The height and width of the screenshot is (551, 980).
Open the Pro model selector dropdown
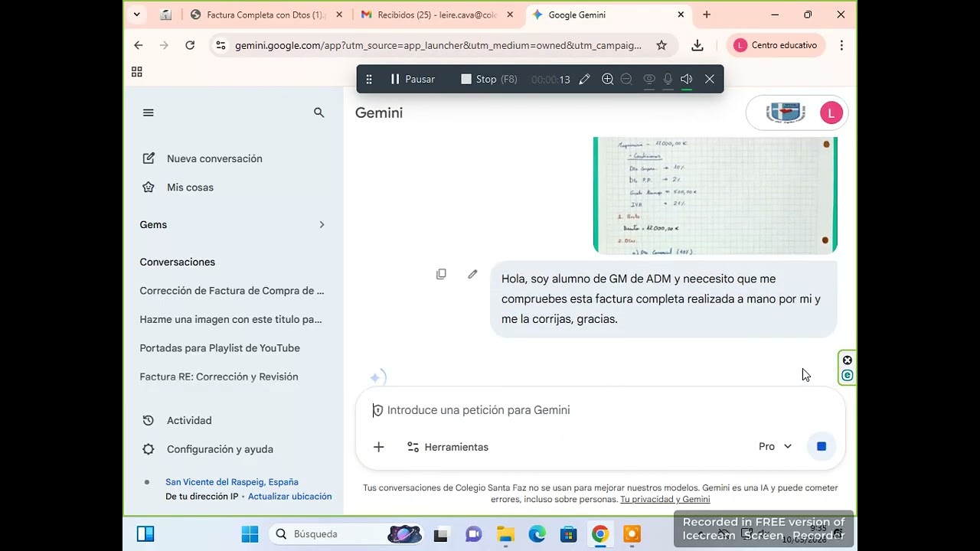click(775, 446)
